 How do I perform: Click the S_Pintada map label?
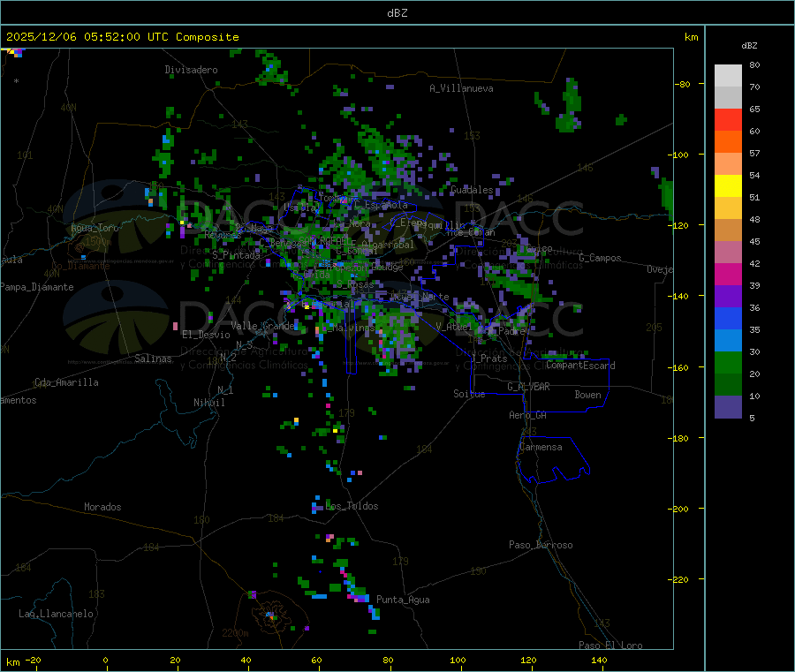pyautogui.click(x=236, y=255)
